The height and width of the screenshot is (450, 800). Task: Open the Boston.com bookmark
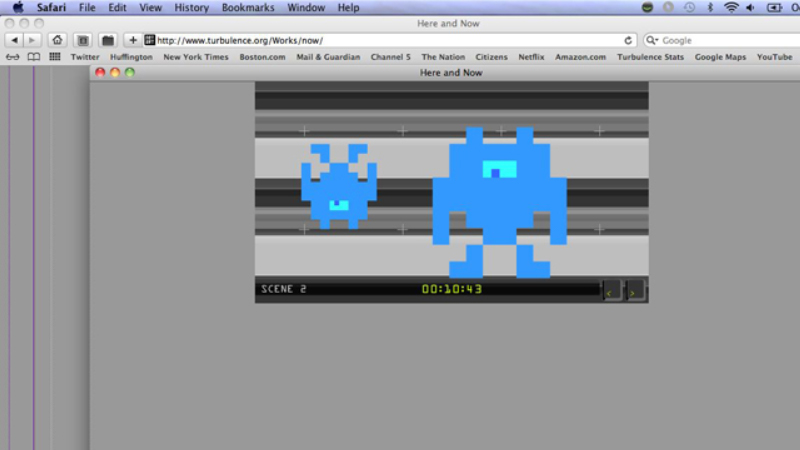click(x=262, y=57)
